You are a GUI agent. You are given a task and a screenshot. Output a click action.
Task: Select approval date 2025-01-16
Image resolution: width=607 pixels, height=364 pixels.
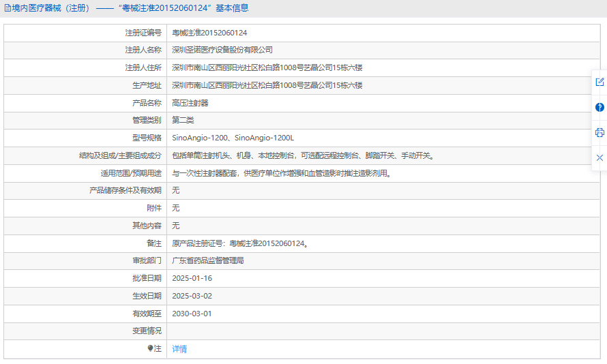[192, 279]
